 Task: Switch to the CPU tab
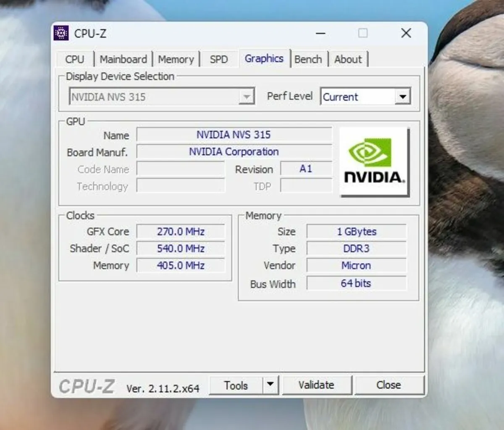click(75, 59)
